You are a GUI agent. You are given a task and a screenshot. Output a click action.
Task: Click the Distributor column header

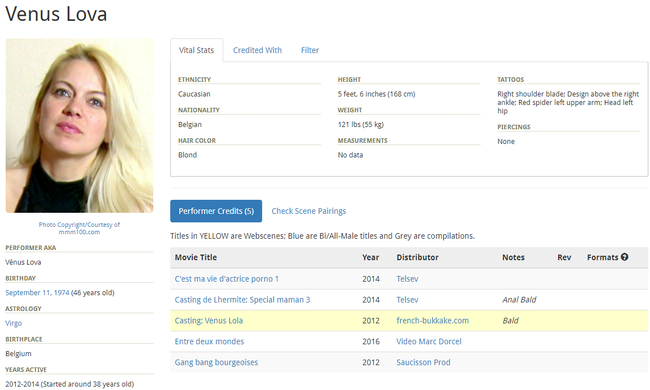point(417,257)
